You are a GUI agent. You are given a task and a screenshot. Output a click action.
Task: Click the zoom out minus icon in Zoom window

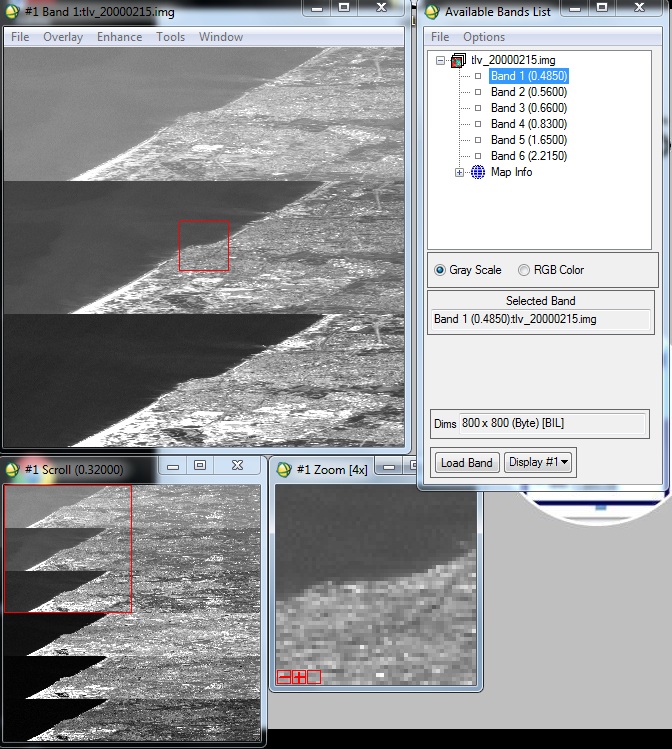click(284, 677)
